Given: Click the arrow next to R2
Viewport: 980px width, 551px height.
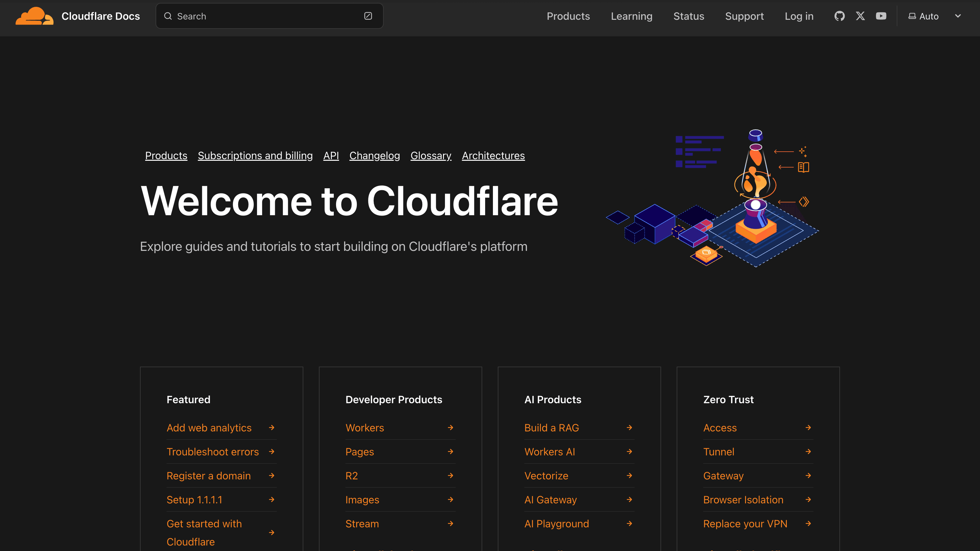Looking at the screenshot, I should click(x=450, y=476).
